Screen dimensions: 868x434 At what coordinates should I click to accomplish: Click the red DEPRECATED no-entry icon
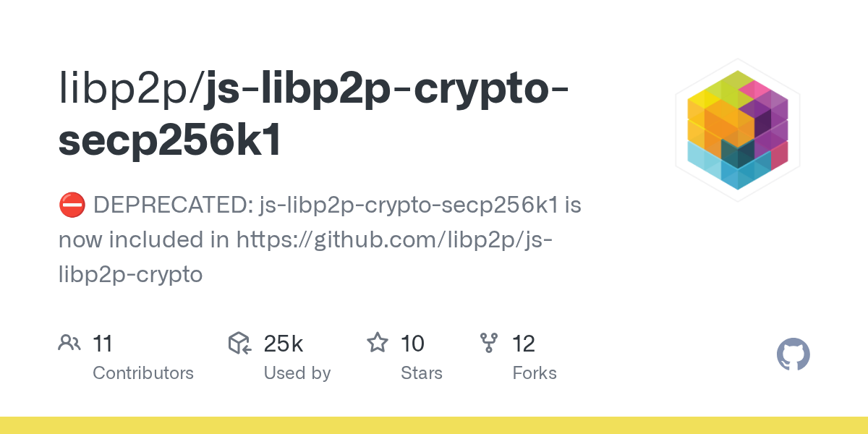pyautogui.click(x=72, y=205)
